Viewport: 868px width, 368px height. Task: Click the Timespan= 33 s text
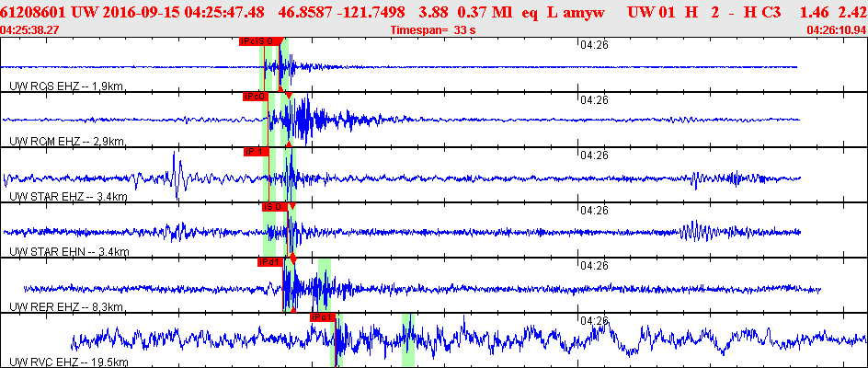[433, 30]
